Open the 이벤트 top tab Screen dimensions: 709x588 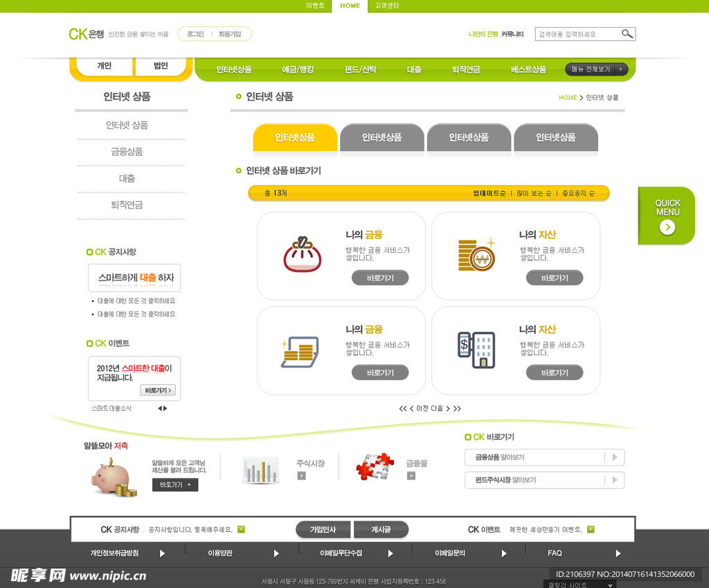coord(315,6)
